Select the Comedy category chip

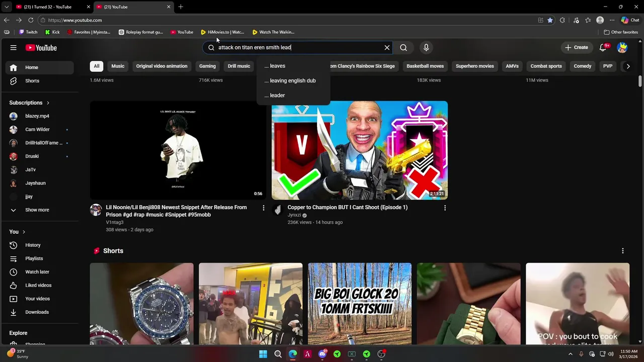[583, 66]
